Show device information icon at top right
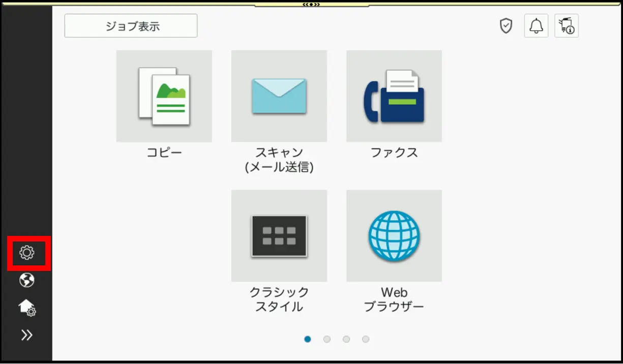Viewport: 623px width, 364px height. [566, 26]
